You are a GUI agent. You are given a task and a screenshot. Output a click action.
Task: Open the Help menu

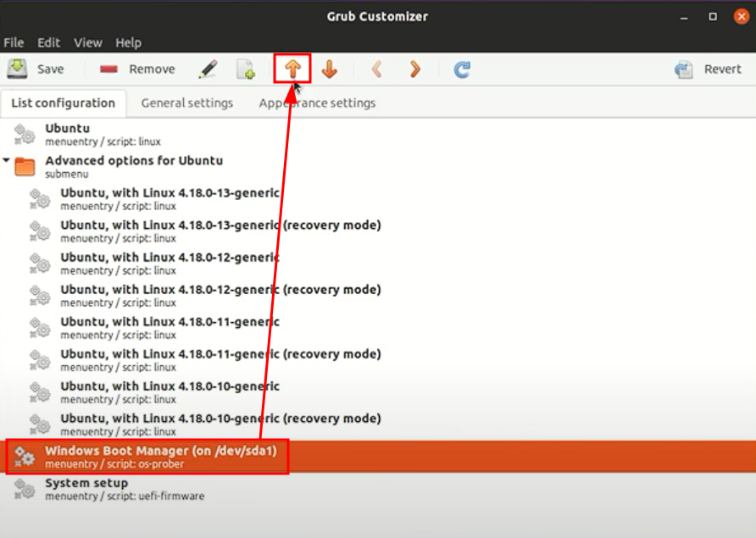tap(128, 42)
